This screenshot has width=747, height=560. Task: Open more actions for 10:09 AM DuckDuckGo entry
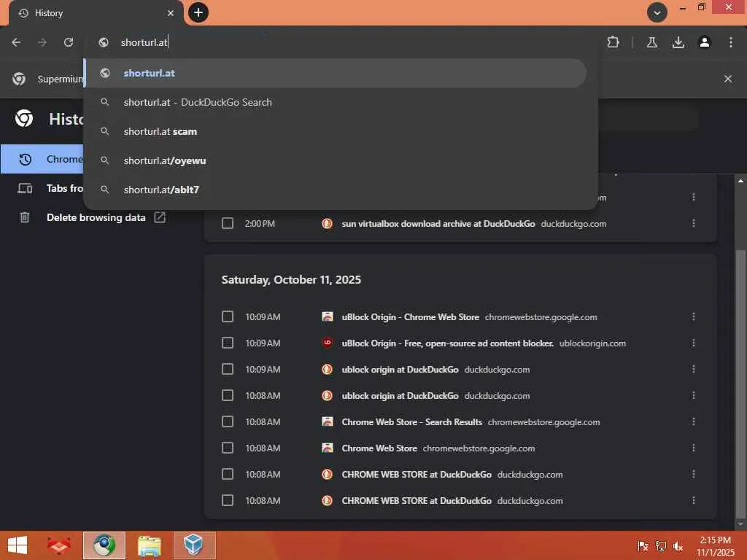[694, 369]
